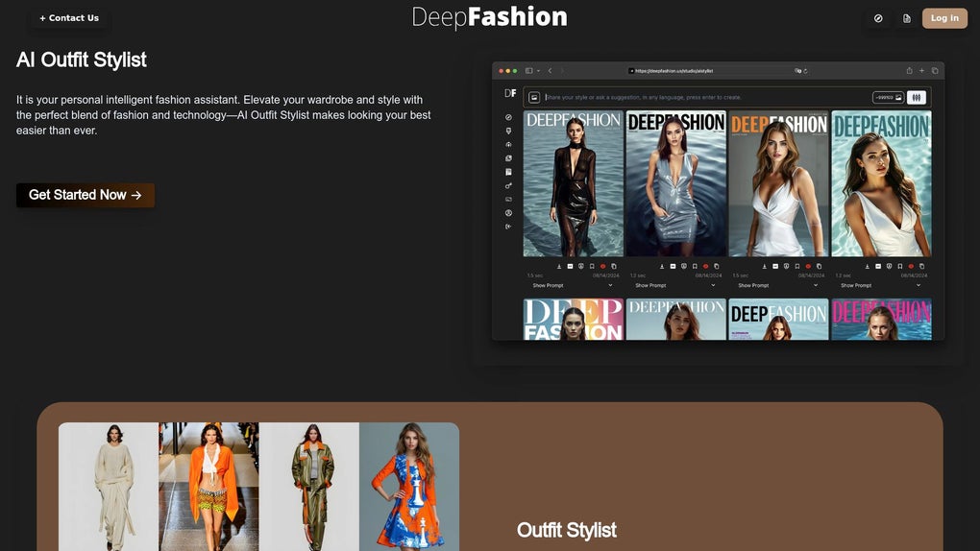Image resolution: width=980 pixels, height=551 pixels.
Task: Click Get Started Now button
Action: 85,195
